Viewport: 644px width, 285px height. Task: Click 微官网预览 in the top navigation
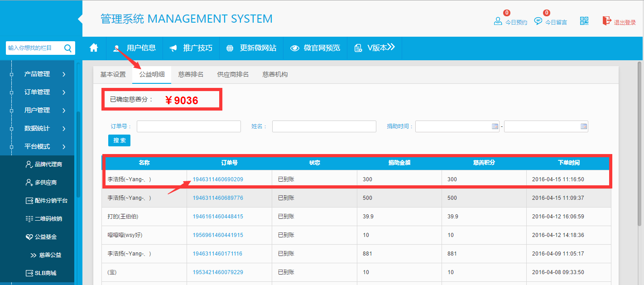[315, 48]
